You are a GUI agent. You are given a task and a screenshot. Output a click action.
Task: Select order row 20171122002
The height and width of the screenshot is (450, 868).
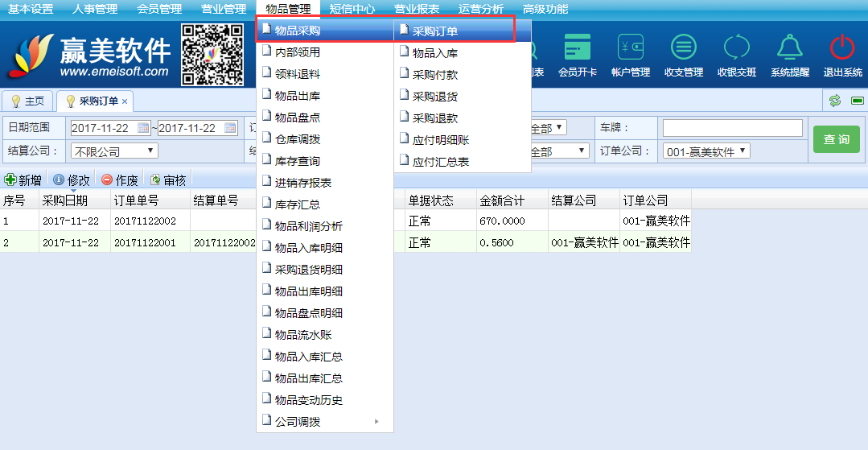(x=345, y=221)
